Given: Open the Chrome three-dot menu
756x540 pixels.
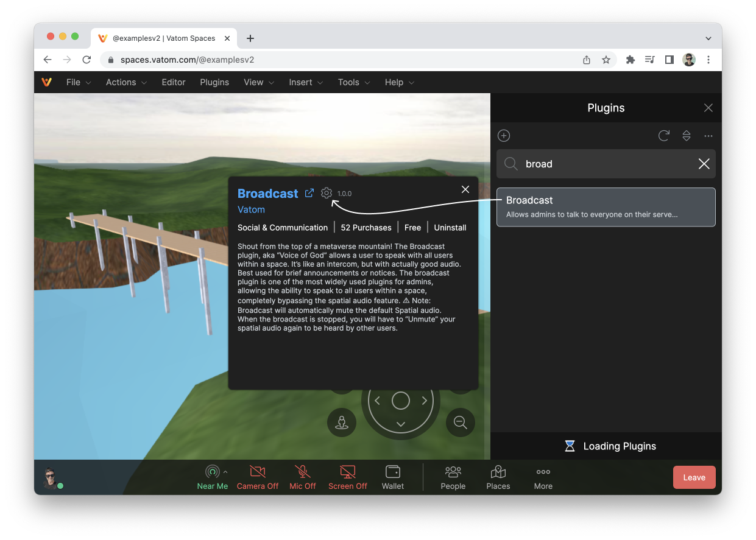Looking at the screenshot, I should 708,60.
